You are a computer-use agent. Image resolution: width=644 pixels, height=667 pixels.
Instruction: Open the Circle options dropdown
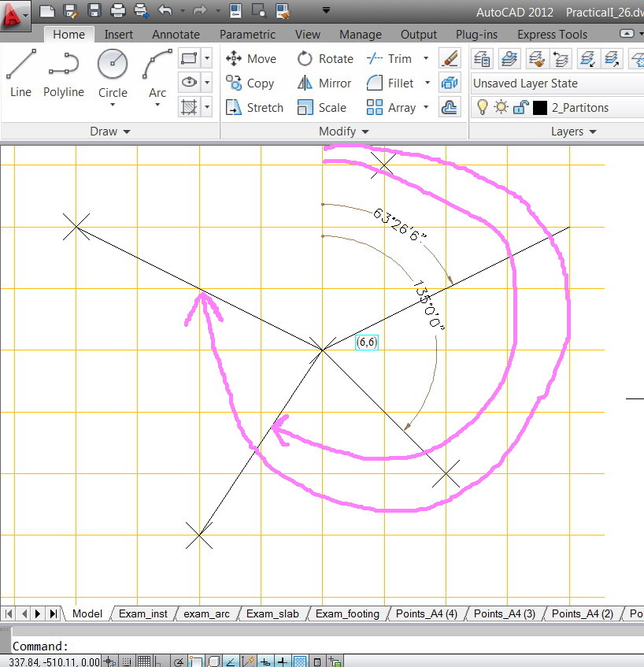pos(113,105)
